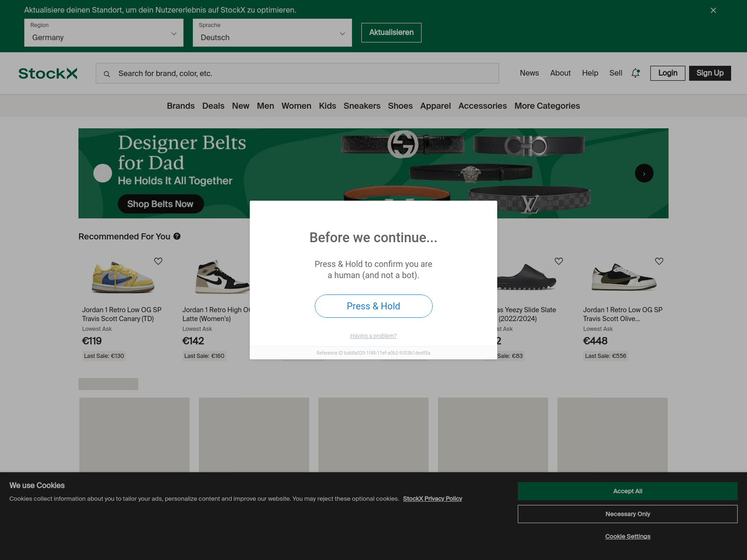Open Travis Scott Canary shoe image

point(123,277)
